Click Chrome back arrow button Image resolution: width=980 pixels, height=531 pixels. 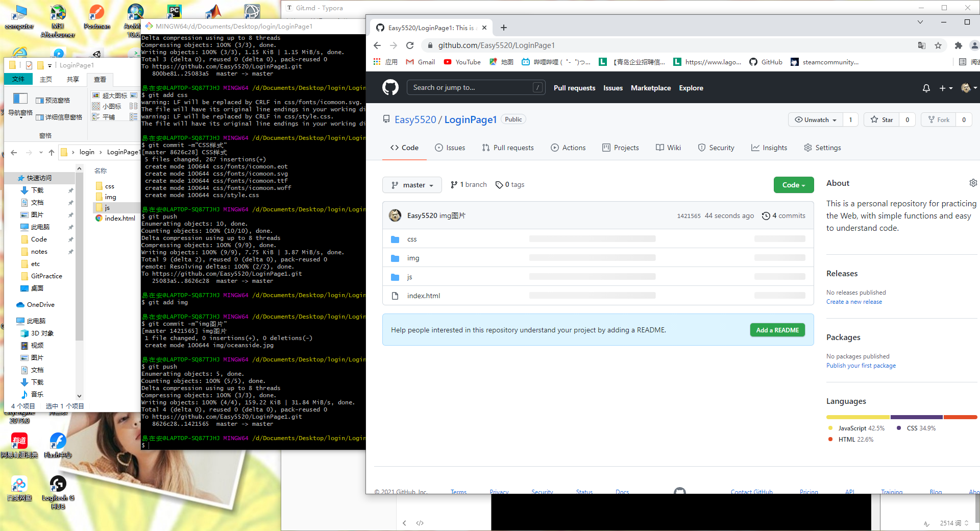(x=377, y=45)
